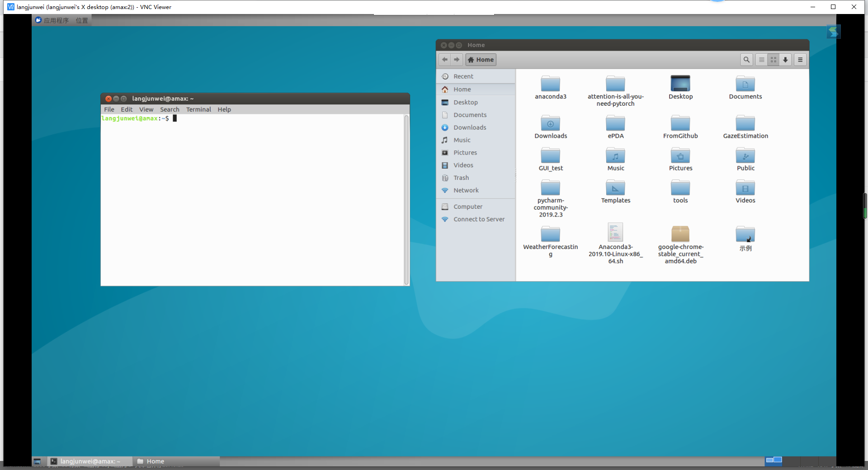Open the google-chrome-stable deb package
Screen dimensions: 868x470
click(680, 233)
